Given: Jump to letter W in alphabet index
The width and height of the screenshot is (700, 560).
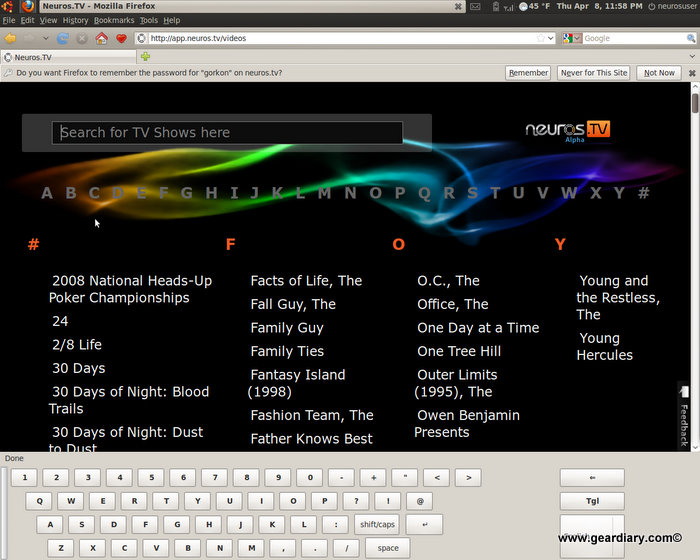Looking at the screenshot, I should [x=569, y=193].
